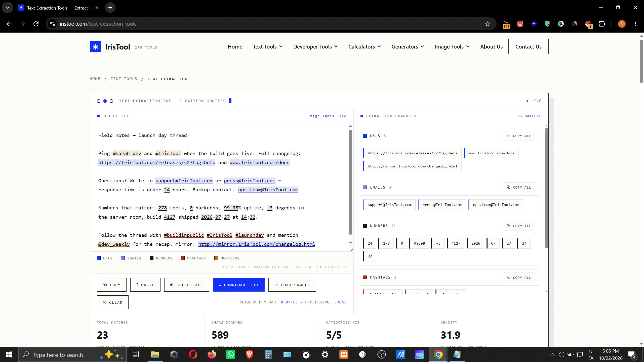Open the Chrome three-dot menu
The width and height of the screenshot is (644, 362).
pyautogui.click(x=635, y=24)
